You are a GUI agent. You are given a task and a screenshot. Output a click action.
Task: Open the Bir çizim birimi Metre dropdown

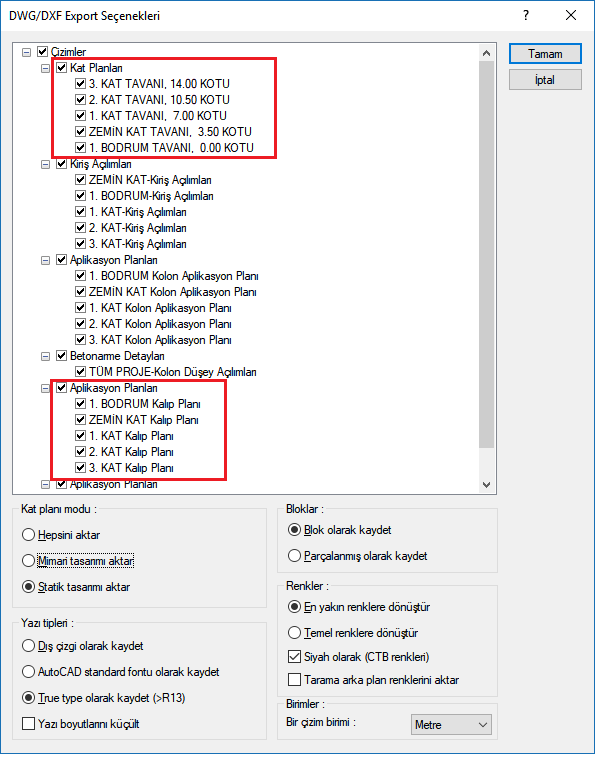(x=451, y=725)
